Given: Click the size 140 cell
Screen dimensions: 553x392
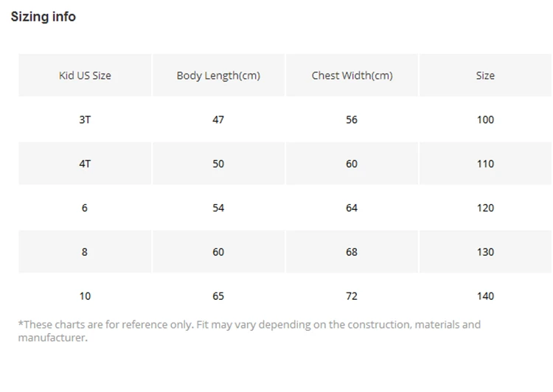Looking at the screenshot, I should tap(485, 295).
